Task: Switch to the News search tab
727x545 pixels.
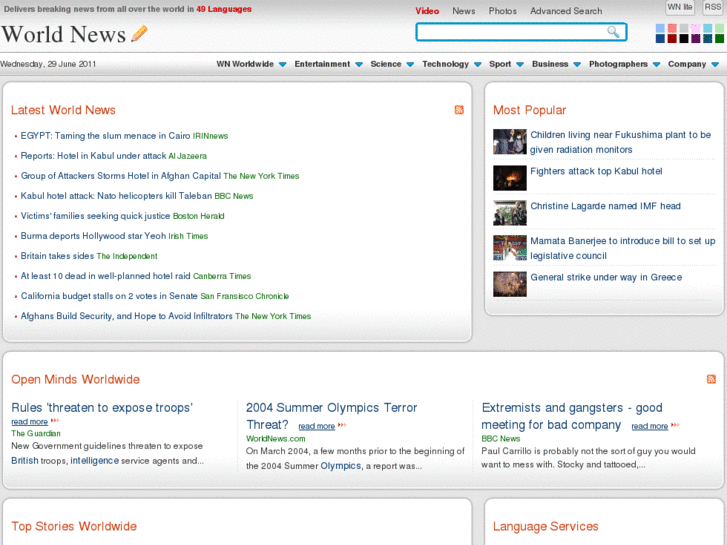Action: 464,11
